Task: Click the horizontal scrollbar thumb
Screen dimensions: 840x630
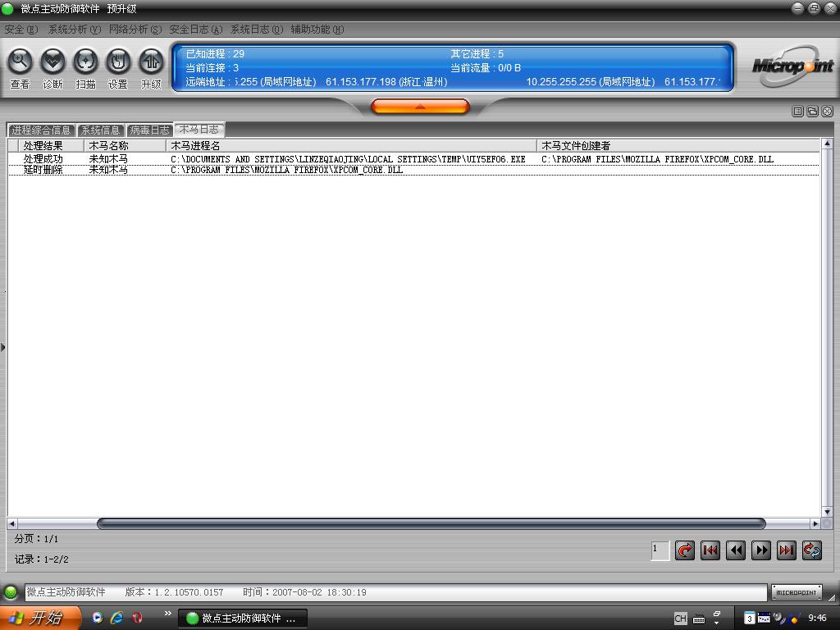Action: [x=431, y=523]
